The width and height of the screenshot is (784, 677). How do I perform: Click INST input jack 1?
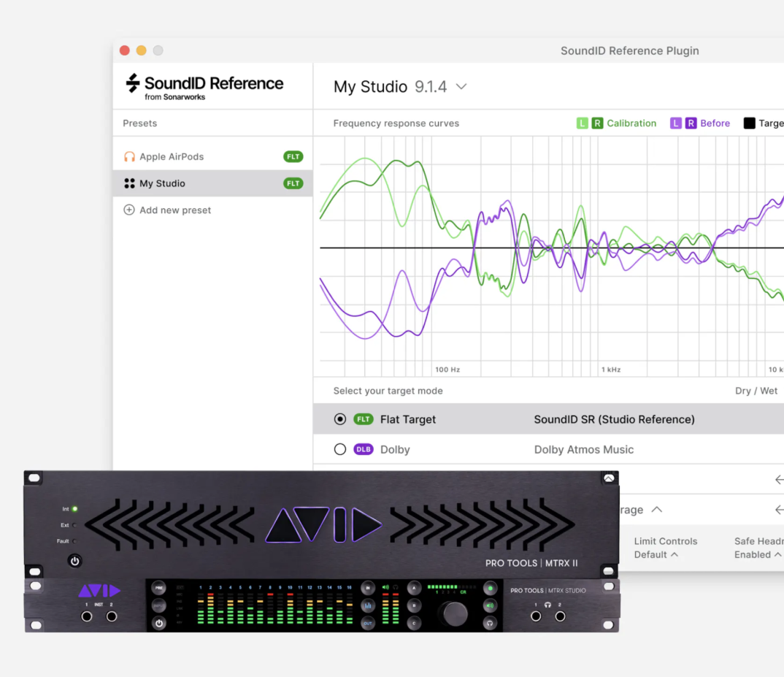click(86, 616)
